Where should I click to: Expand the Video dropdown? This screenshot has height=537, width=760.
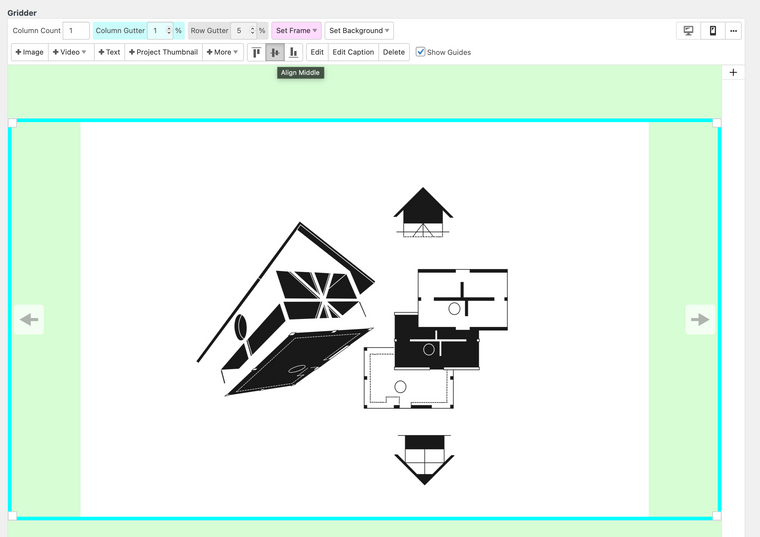pos(70,52)
